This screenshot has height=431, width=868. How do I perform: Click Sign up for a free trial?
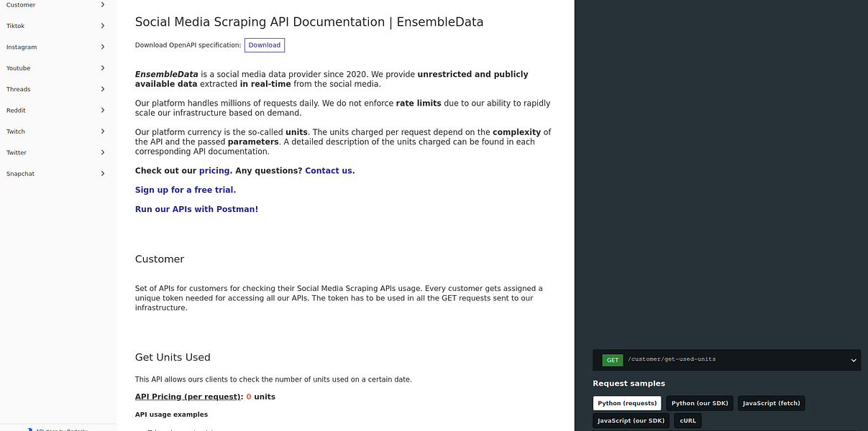pos(186,190)
